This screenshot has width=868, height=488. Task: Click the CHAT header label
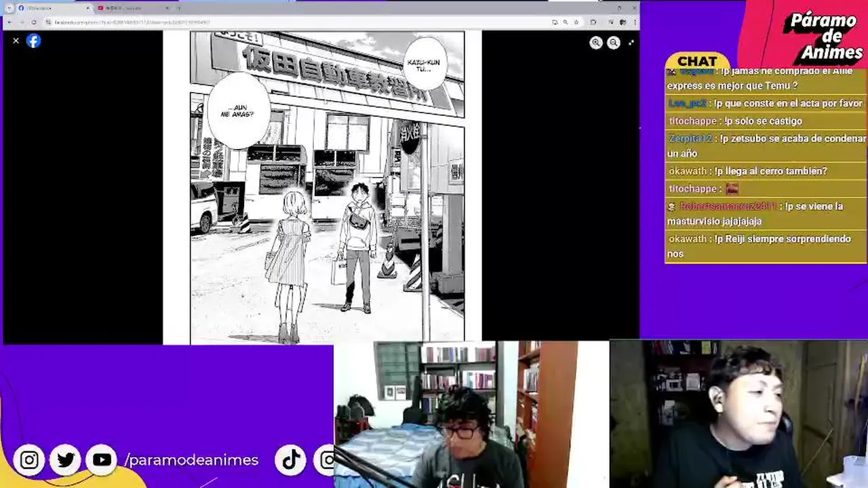[697, 62]
